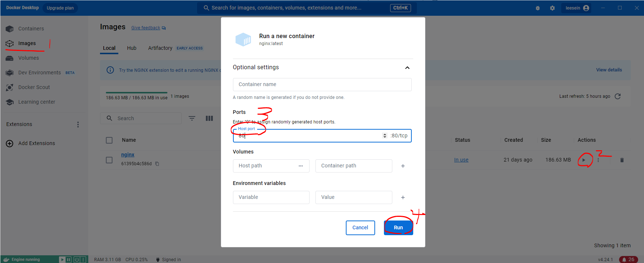Click the info icon in NGINX banner
Viewport: 644px width, 263px height.
[x=110, y=70]
